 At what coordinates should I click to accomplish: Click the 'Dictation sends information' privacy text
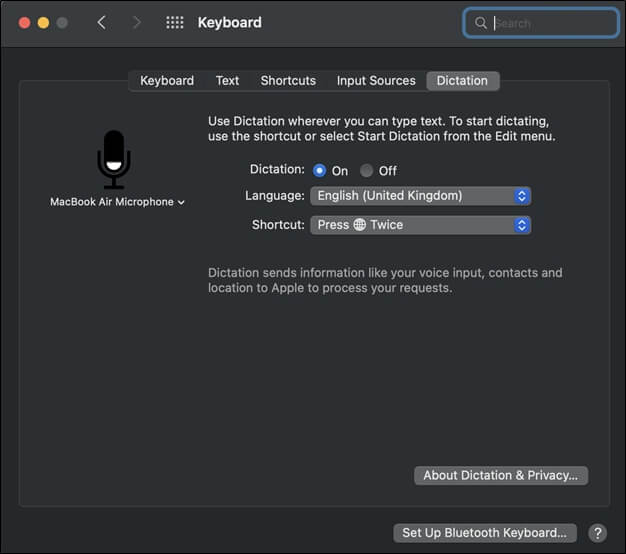click(385, 280)
